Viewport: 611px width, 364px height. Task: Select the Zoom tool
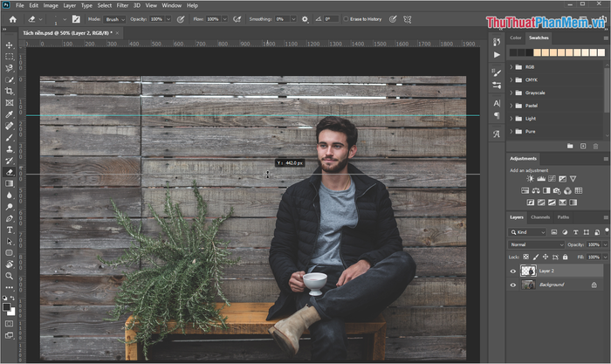(x=10, y=276)
